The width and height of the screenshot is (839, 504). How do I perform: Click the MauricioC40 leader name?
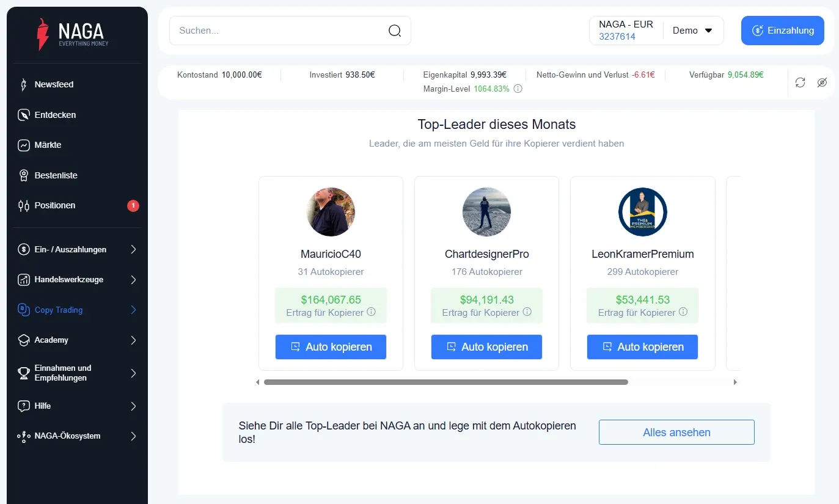coord(331,254)
